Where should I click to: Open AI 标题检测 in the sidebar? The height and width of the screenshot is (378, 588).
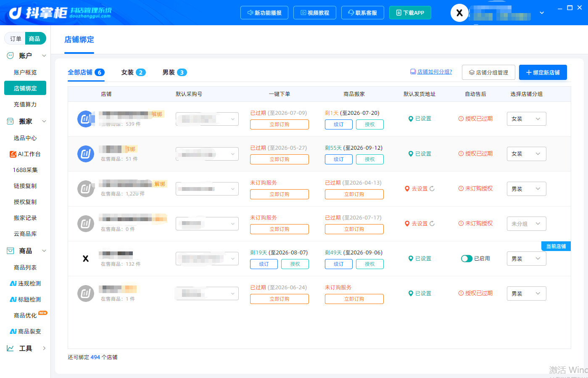point(25,299)
